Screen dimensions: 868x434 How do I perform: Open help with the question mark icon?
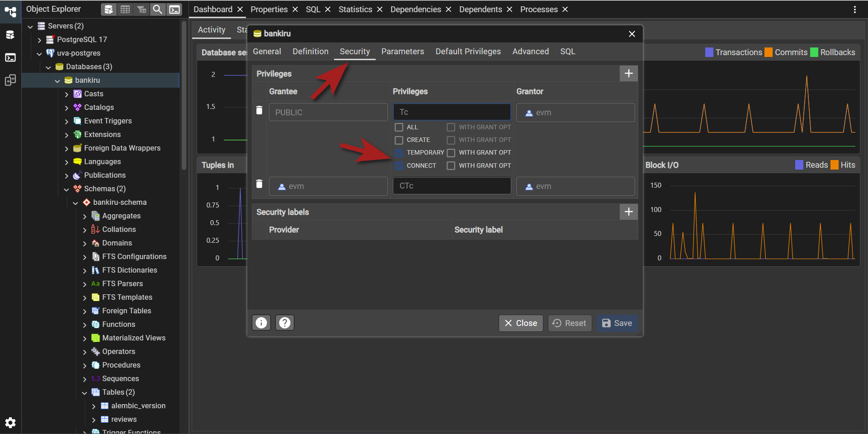(x=285, y=323)
